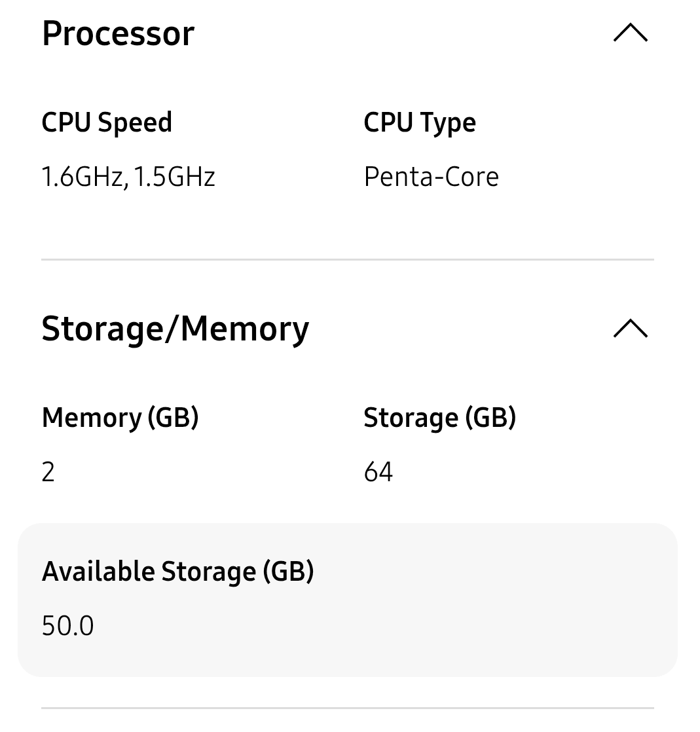Tap the Processor section heading
The height and width of the screenshot is (732, 700).
click(118, 33)
